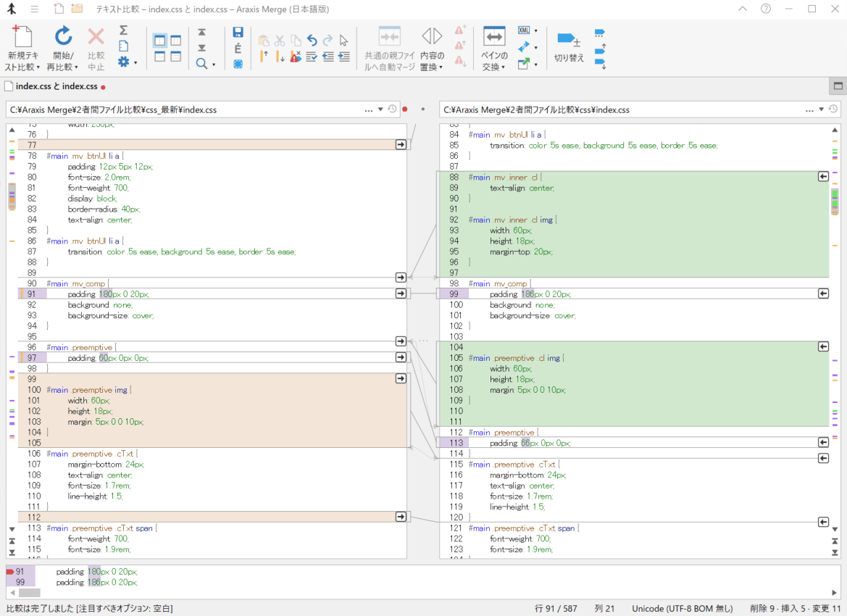Viewport: 847px width, 616px height.
Task: Toggle the three-pane vertical layout button
Action: tap(175, 41)
